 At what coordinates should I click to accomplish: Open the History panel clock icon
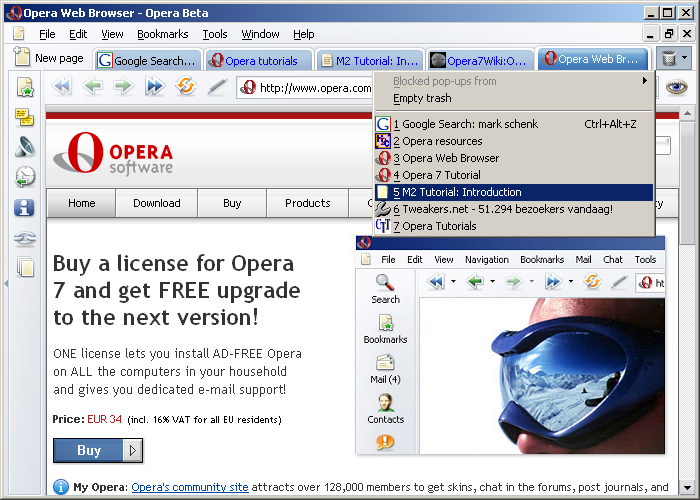pyautogui.click(x=25, y=177)
